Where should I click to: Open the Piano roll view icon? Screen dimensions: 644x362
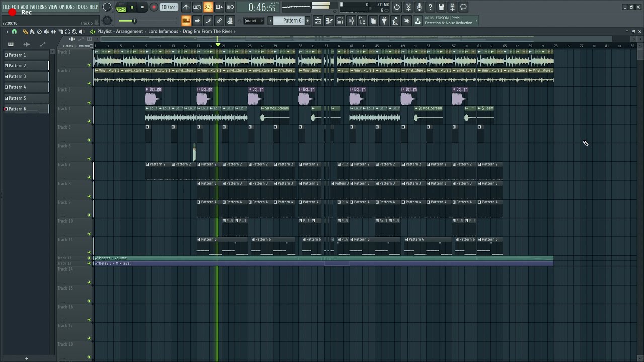pyautogui.click(x=329, y=21)
